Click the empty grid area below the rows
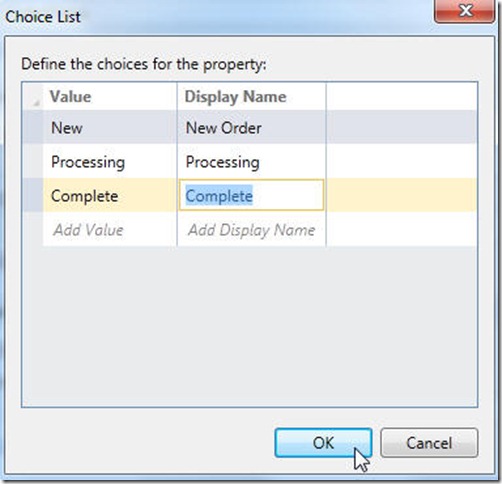Screen dimensions: 502x484 249,326
